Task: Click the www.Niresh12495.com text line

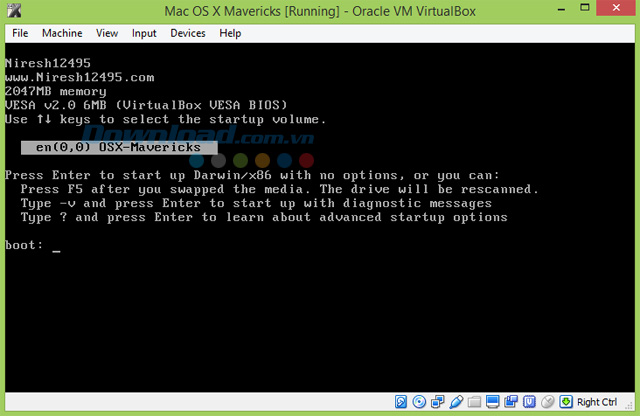Action: 80,77
